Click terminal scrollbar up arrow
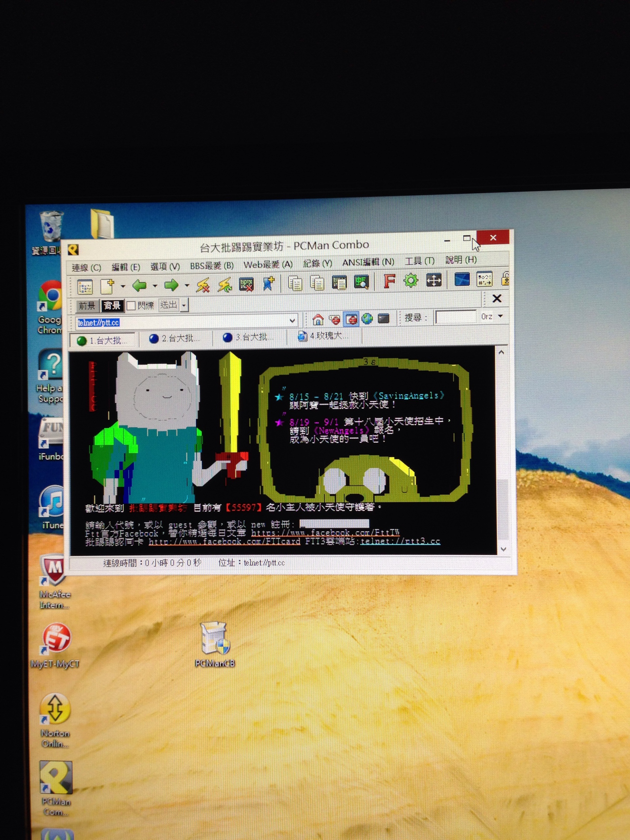 point(501,352)
